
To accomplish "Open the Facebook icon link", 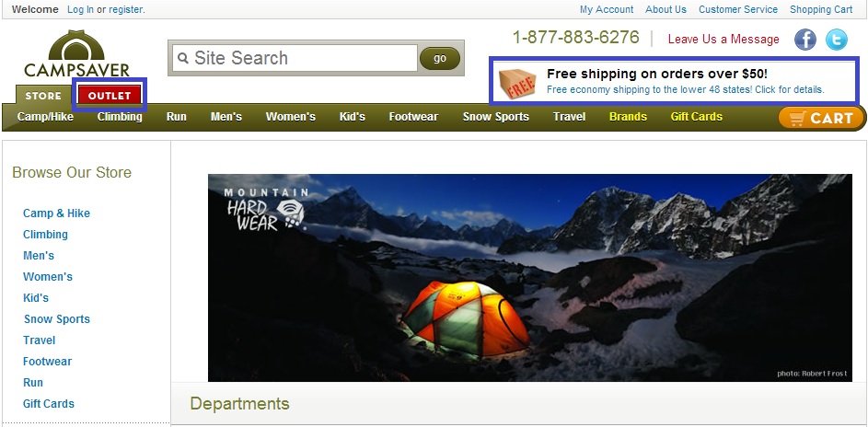I will [x=805, y=40].
